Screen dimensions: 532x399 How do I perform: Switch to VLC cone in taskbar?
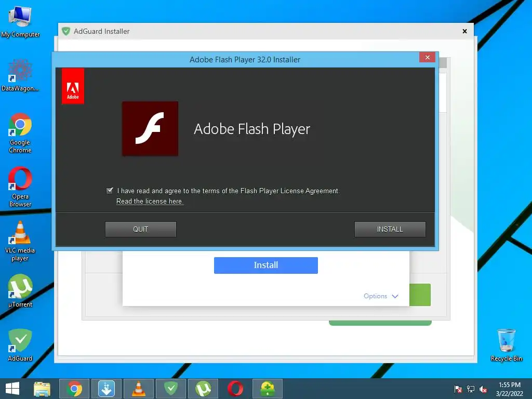(138, 389)
